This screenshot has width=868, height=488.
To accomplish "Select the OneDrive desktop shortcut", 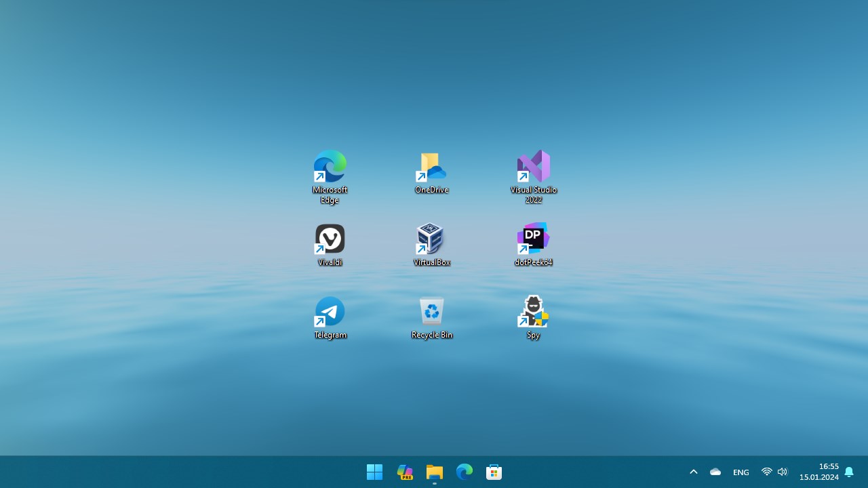I will point(432,172).
